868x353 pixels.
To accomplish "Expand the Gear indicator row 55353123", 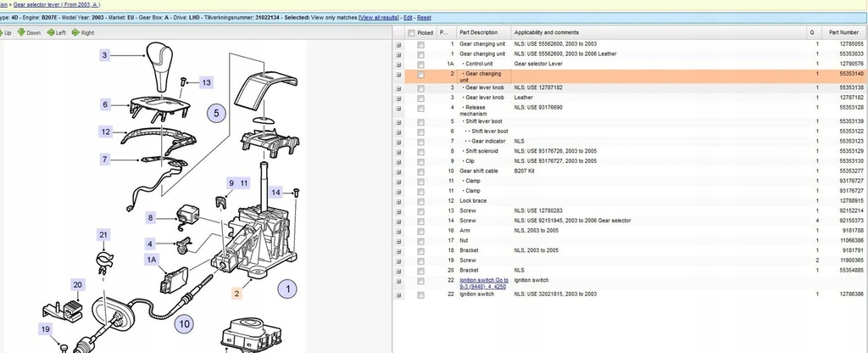I will point(398,142).
